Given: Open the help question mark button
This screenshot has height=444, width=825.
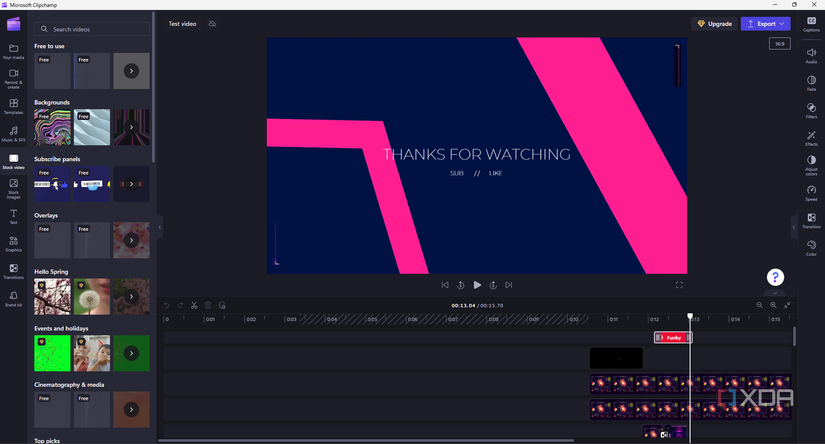Looking at the screenshot, I should click(x=775, y=277).
